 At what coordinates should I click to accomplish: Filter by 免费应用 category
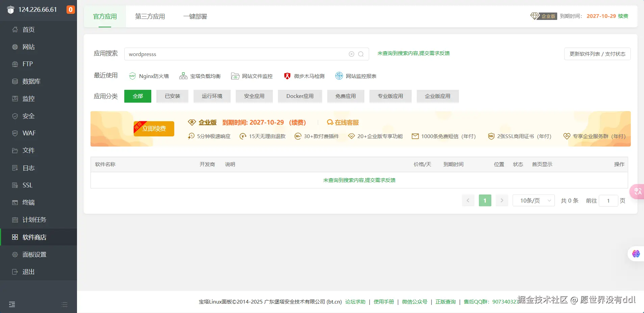(346, 96)
